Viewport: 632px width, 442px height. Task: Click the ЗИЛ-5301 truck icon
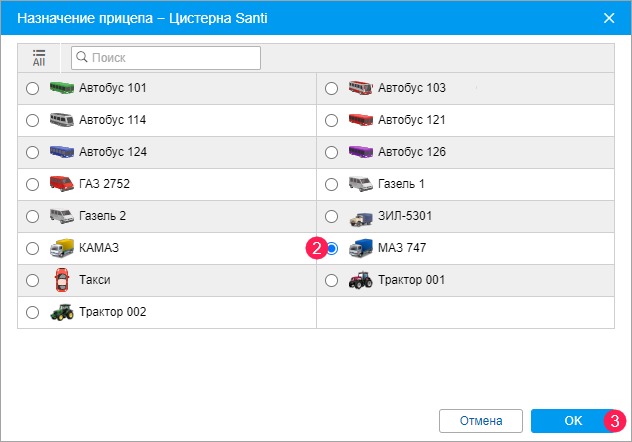(x=361, y=216)
